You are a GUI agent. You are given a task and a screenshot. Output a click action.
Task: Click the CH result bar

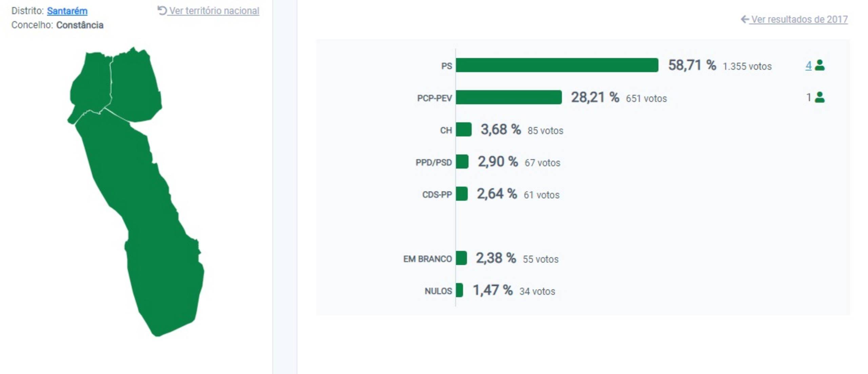(x=463, y=129)
